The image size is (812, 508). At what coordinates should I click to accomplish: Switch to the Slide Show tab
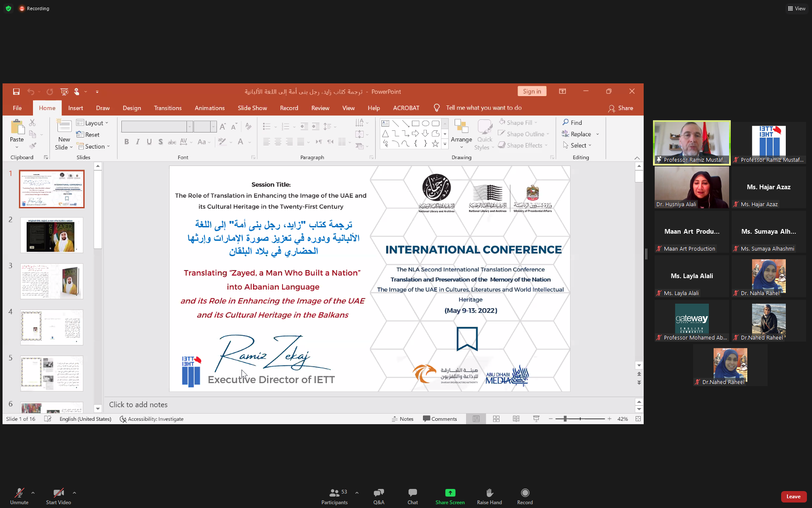pos(252,108)
